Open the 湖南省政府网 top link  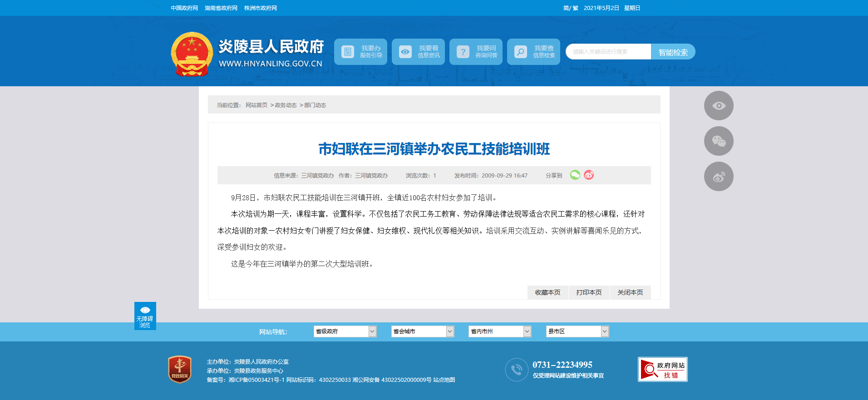tap(221, 8)
